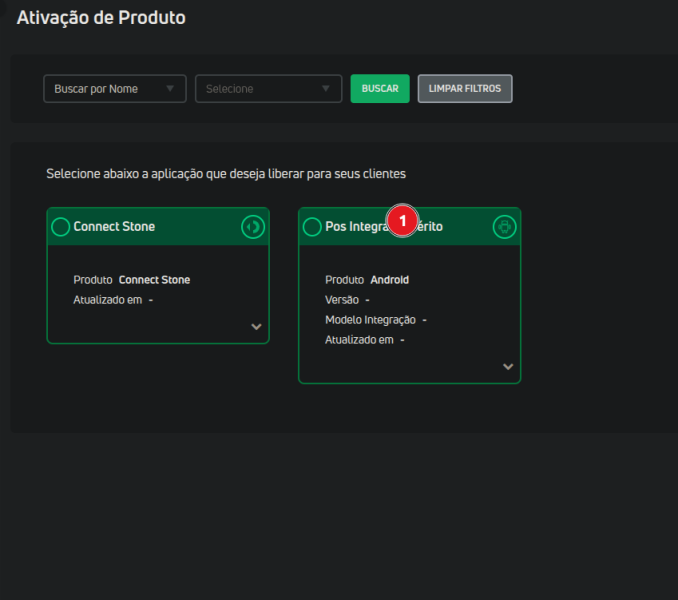Click the green BUSCAR button
Viewport: 678px width, 600px height.
click(x=380, y=89)
